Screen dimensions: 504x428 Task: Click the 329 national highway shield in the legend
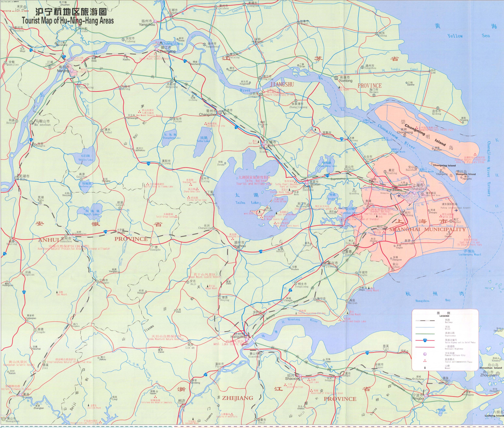pos(425,340)
